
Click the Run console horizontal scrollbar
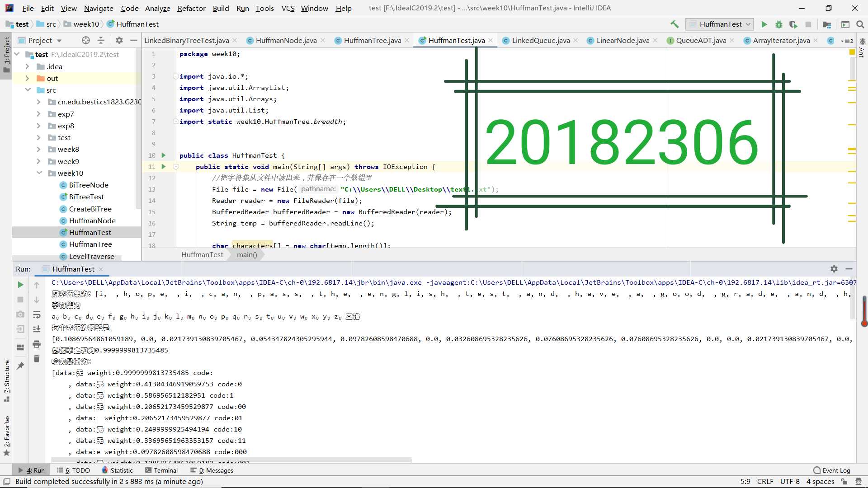pyautogui.click(x=231, y=460)
